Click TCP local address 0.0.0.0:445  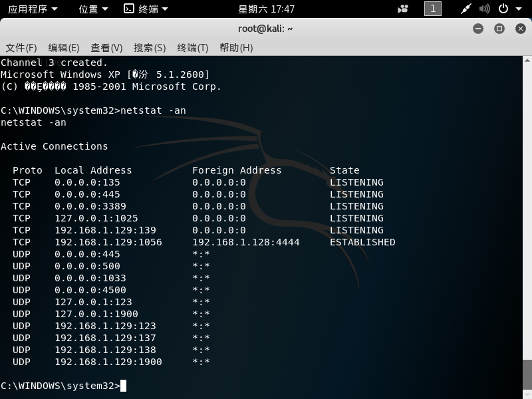click(x=87, y=194)
